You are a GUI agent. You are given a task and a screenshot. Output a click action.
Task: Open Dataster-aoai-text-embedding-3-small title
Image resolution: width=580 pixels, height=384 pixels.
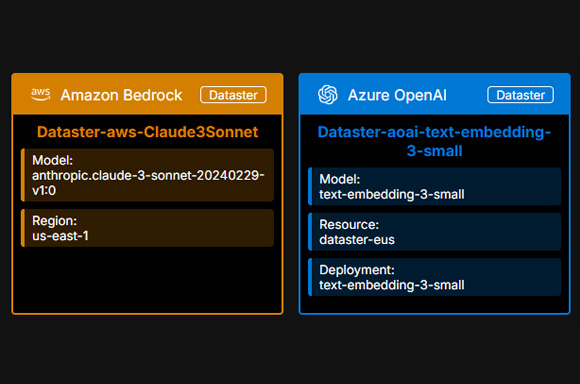(435, 141)
